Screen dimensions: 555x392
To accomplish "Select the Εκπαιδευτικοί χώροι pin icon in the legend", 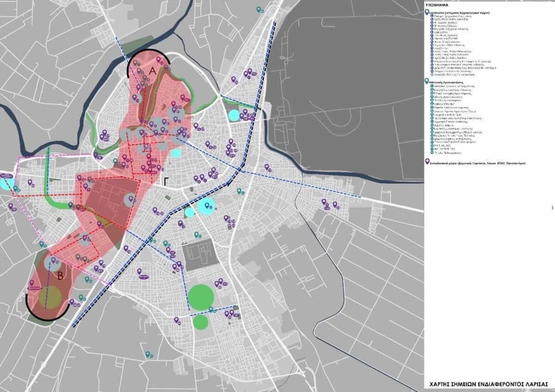I will 426,161.
